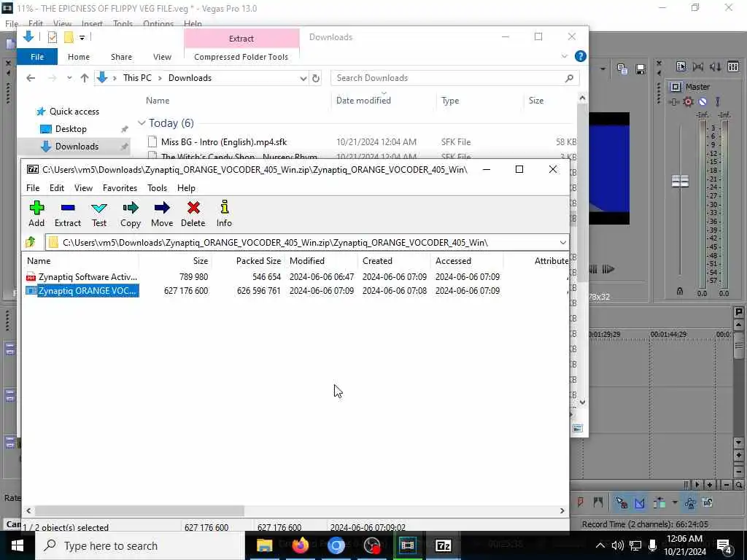Screen dimensions: 747x560
Task: Mute the Master bus in Vegas
Action: point(703,101)
